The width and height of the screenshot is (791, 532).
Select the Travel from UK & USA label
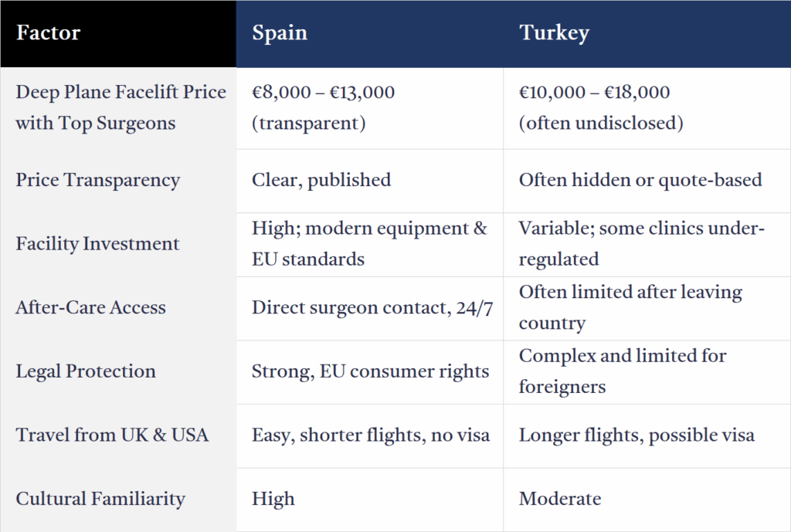click(112, 435)
